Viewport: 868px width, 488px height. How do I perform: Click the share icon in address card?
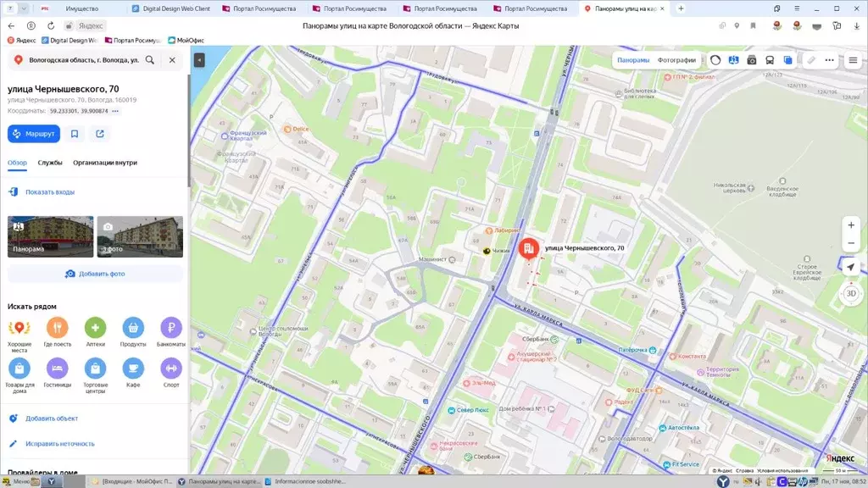[x=100, y=134]
